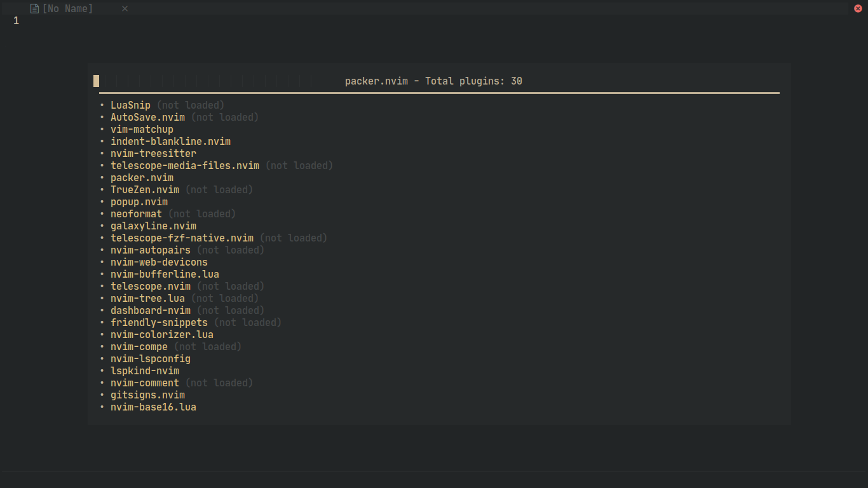Select the nvim-tree.lua plugin entry
The height and width of the screenshot is (488, 868).
click(147, 298)
